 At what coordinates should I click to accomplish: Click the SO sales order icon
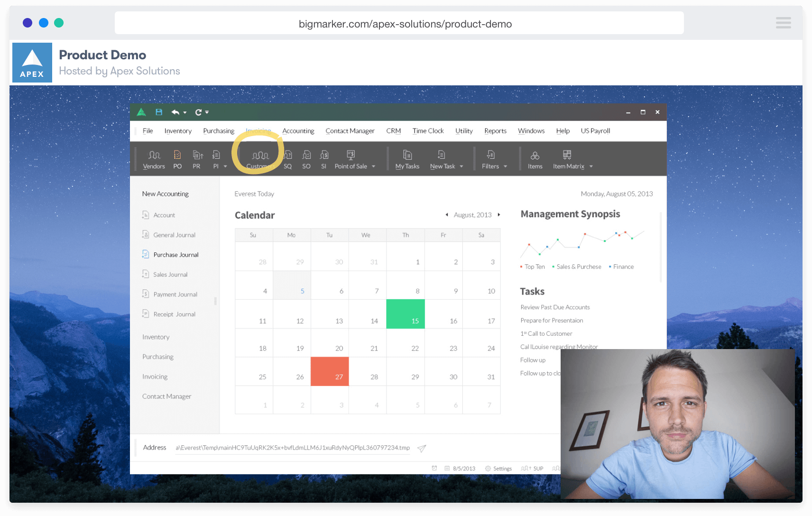tap(306, 159)
